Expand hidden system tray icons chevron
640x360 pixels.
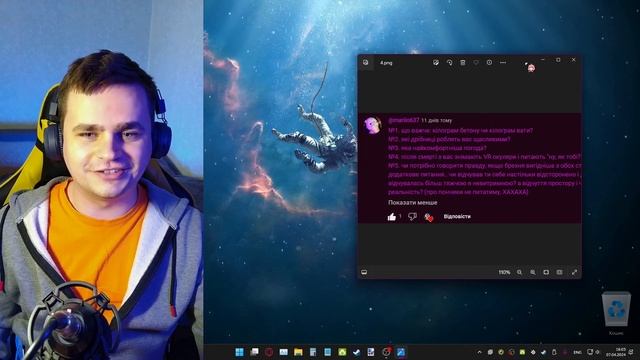[x=480, y=352]
